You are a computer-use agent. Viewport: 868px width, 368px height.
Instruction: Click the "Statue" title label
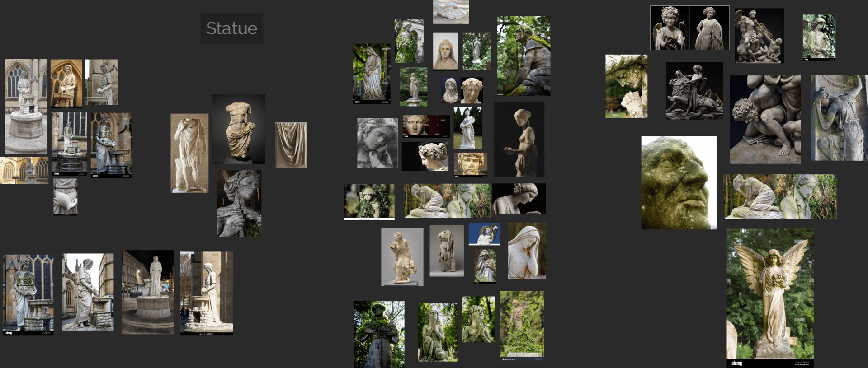point(231,28)
